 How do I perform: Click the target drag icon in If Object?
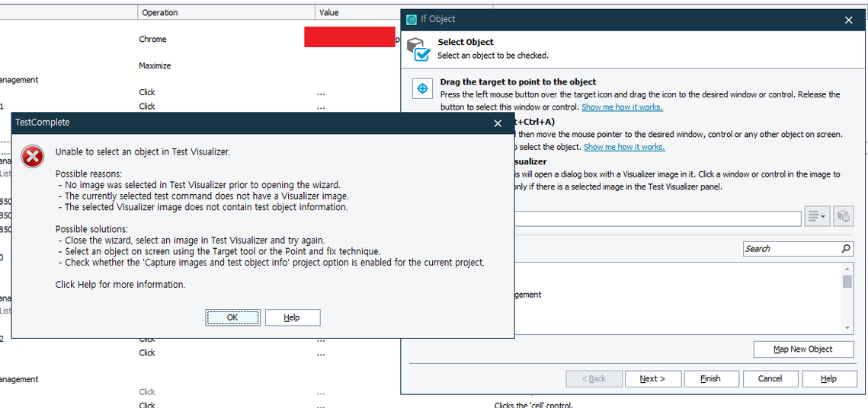coord(422,88)
